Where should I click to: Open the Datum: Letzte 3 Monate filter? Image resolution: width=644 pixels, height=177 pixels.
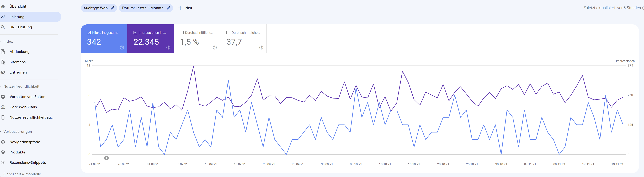[146, 8]
